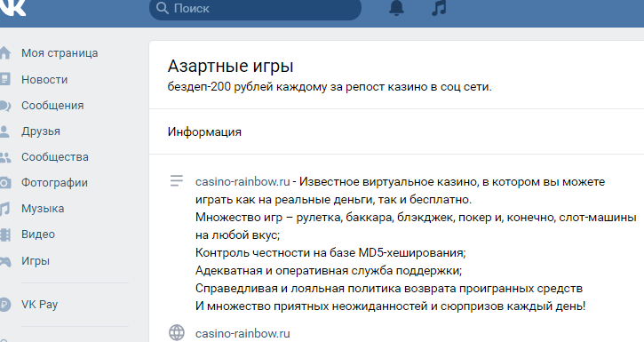Click the ruble icon beside VK Pay
Viewport: 644px width, 342px height.
5,305
